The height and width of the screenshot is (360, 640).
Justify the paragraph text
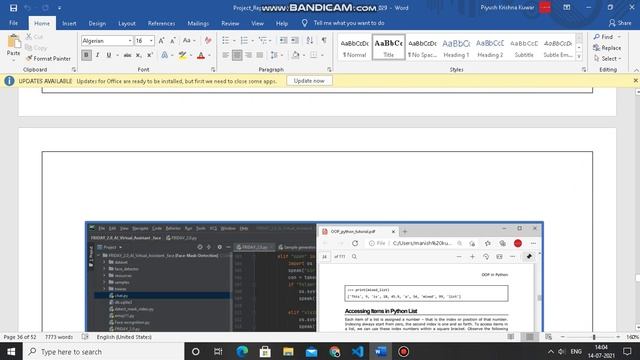(x=260, y=55)
